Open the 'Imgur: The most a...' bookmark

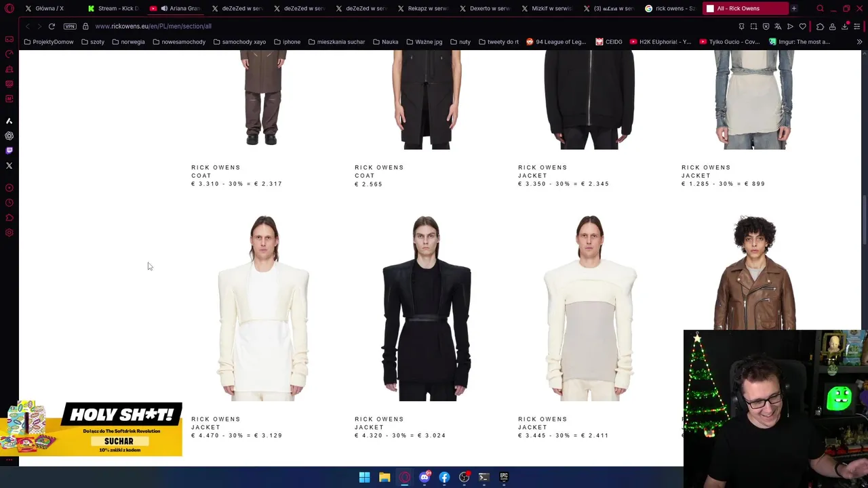(x=800, y=42)
